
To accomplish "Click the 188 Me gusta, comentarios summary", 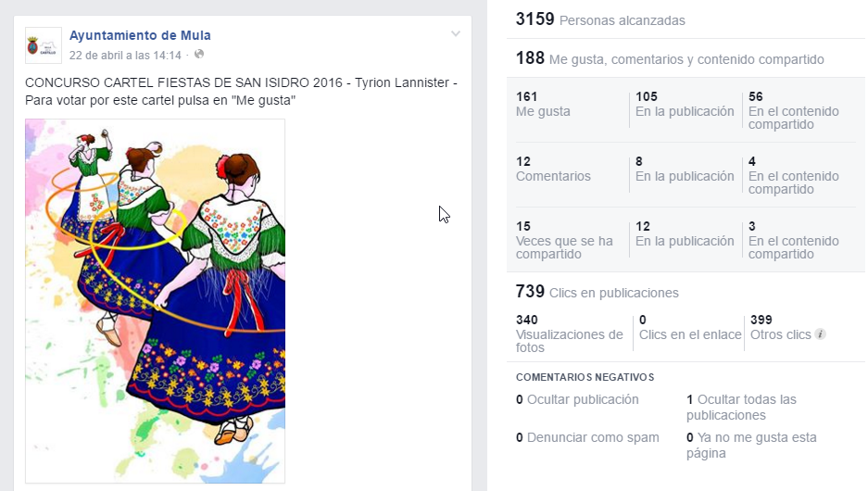I will [670, 58].
